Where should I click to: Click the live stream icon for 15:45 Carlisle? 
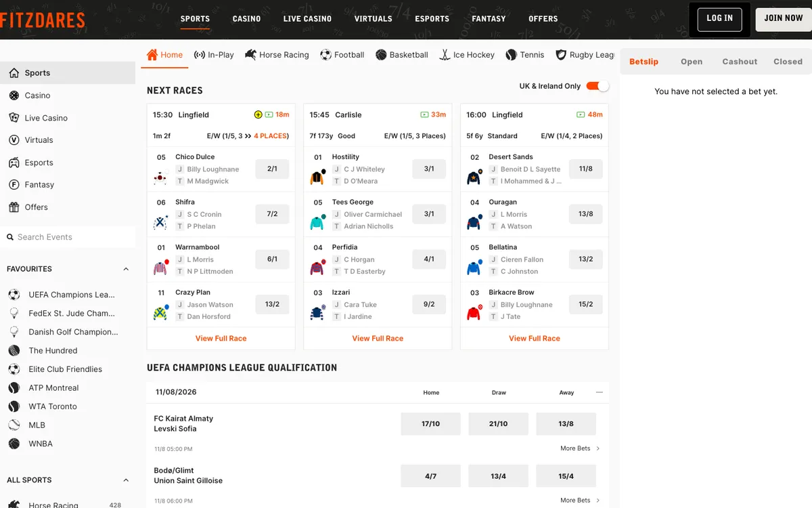[x=425, y=115]
